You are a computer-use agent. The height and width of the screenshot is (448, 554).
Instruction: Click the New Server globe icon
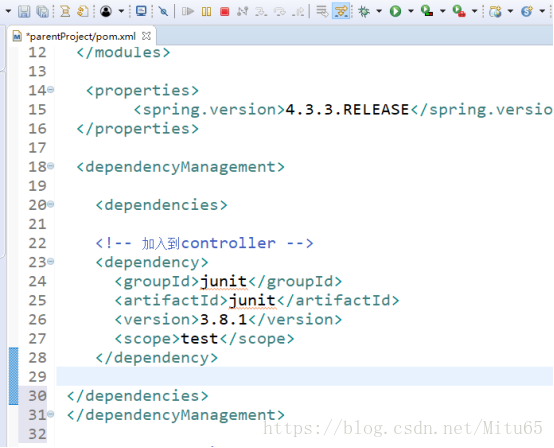tap(495, 11)
